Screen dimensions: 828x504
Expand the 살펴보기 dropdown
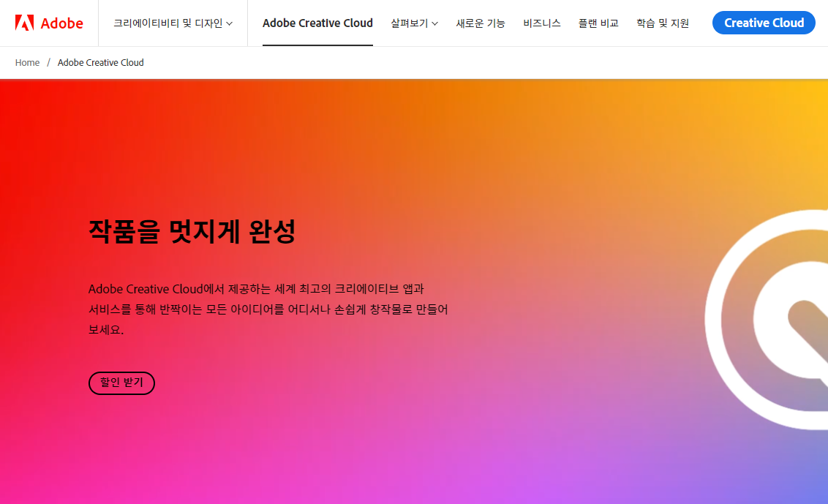tap(414, 23)
